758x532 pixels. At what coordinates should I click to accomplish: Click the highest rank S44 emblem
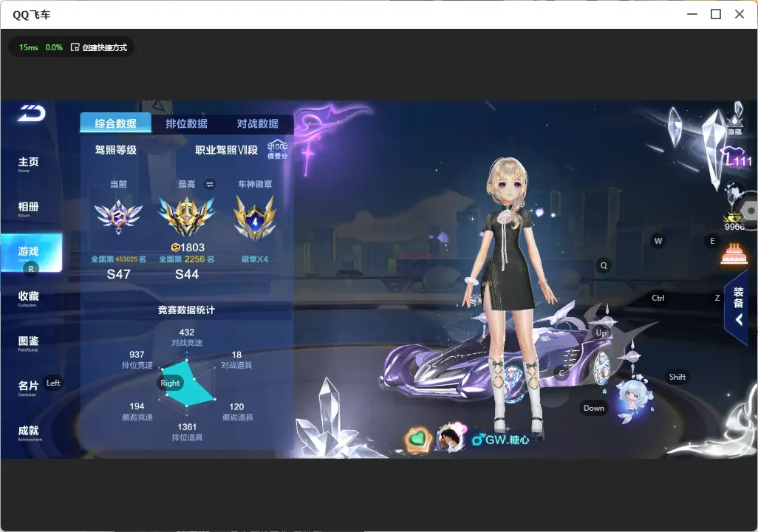[187, 216]
